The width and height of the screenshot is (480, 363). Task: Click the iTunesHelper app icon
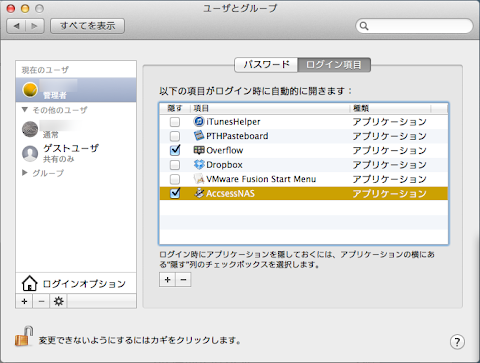199,122
